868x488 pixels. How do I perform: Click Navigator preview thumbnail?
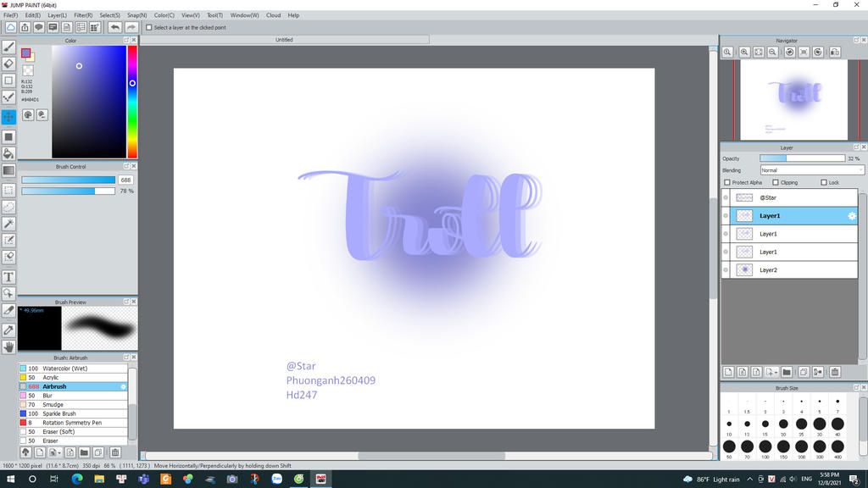pyautogui.click(x=793, y=100)
